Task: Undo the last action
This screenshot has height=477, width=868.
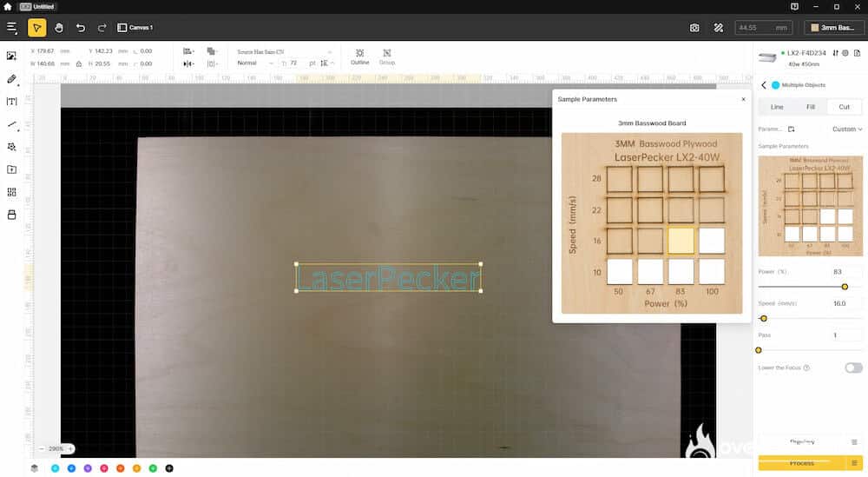Action: pos(80,27)
